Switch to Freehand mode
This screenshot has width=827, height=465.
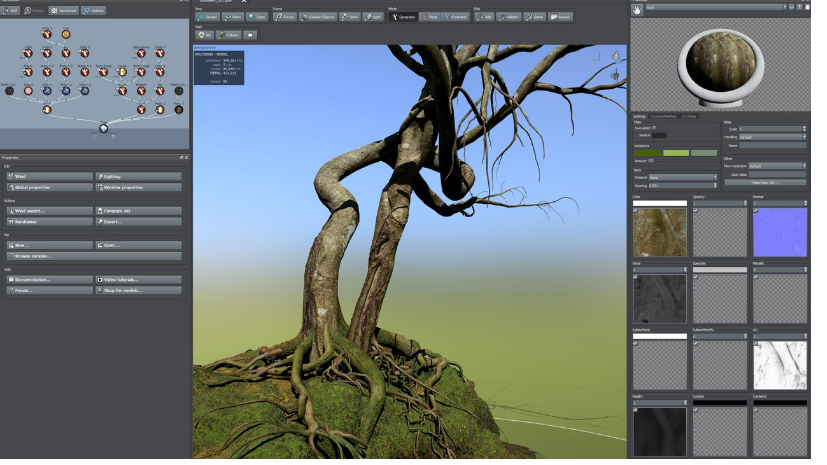pos(457,17)
